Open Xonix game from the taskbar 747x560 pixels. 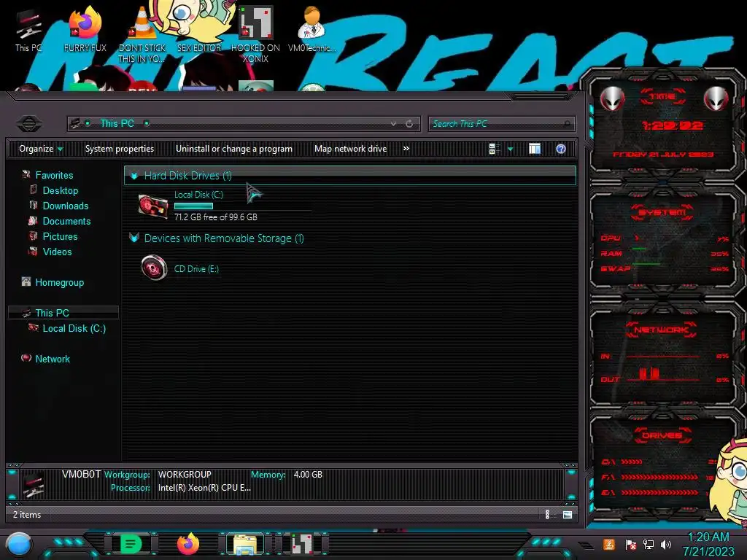[302, 544]
